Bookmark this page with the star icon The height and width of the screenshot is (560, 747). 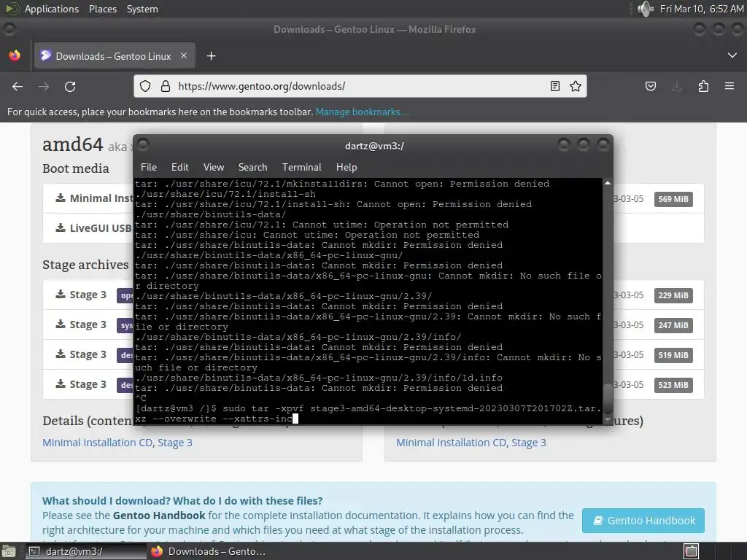(576, 86)
